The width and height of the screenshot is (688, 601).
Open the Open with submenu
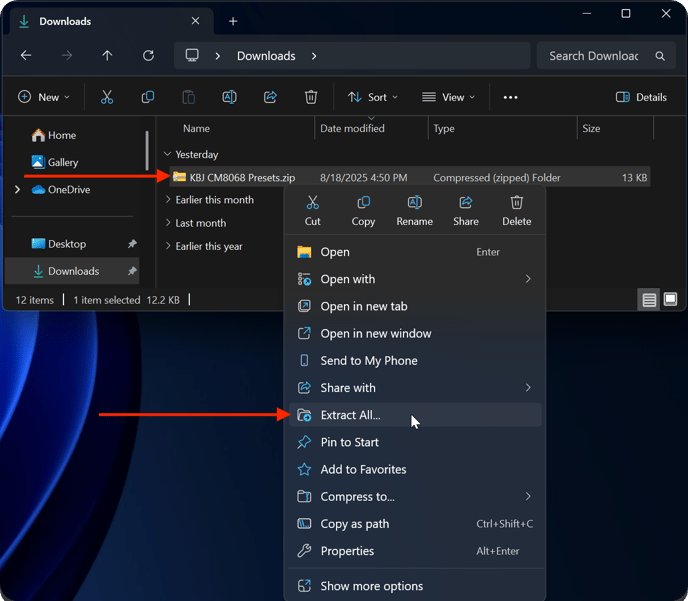pos(415,279)
